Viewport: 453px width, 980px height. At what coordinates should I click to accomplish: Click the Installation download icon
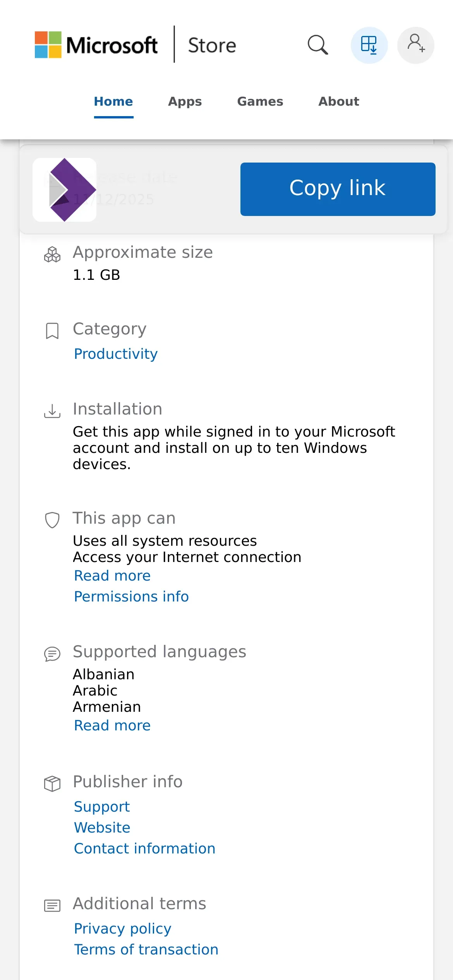(x=52, y=411)
